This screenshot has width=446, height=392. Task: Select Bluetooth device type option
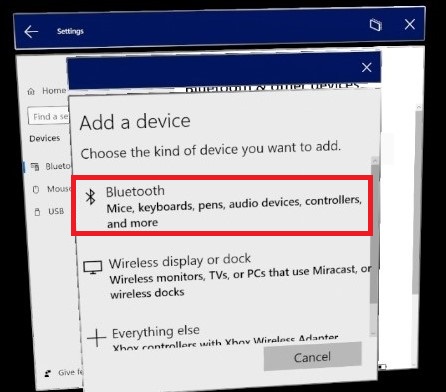[x=222, y=206]
